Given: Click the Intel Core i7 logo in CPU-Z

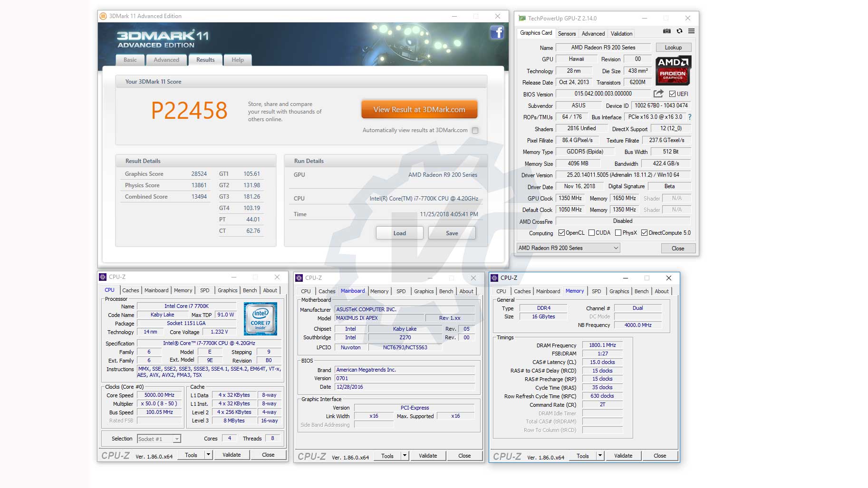Looking at the screenshot, I should (260, 319).
